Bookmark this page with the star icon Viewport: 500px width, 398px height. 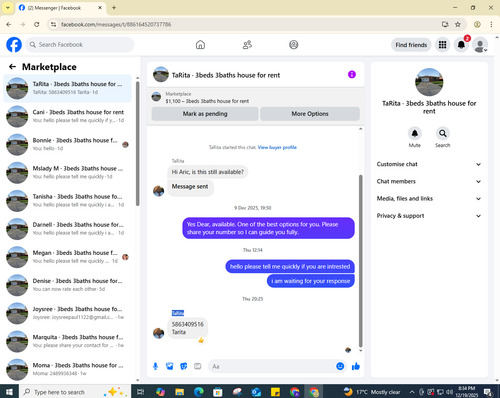point(458,24)
